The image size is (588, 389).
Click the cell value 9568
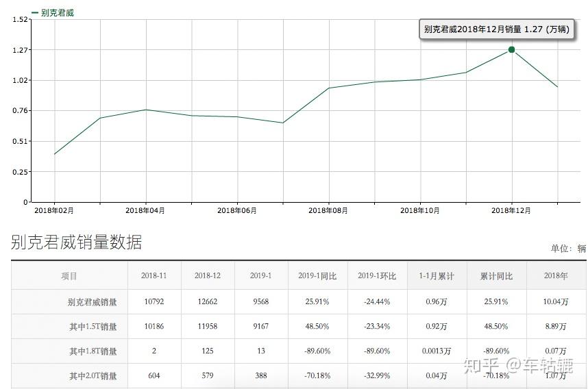tap(260, 302)
